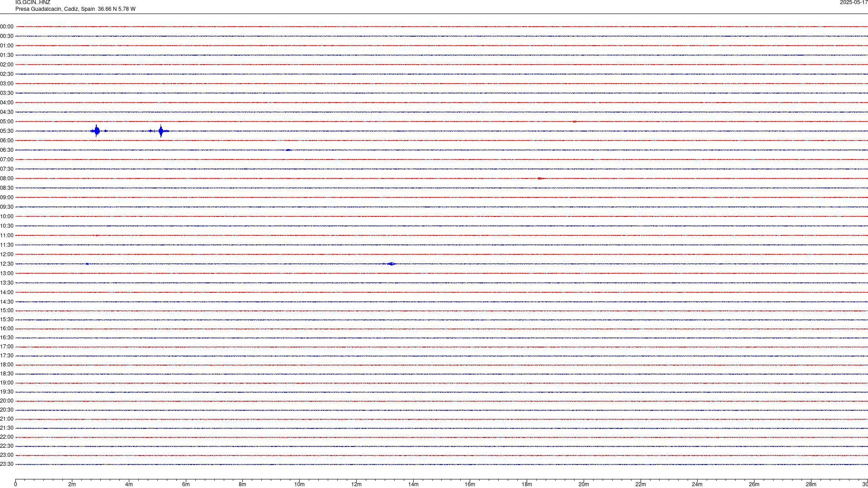
Task: Select the 05:00 time row label
Action: (x=7, y=122)
